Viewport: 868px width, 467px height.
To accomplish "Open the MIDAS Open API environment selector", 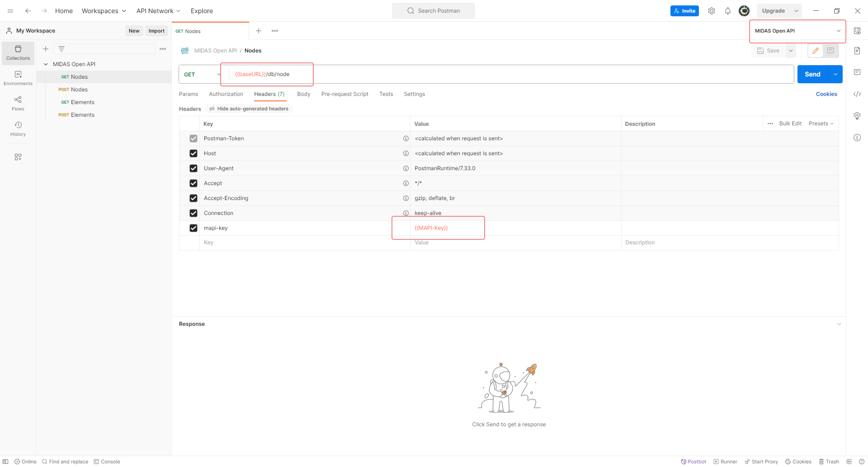I will 797,31.
